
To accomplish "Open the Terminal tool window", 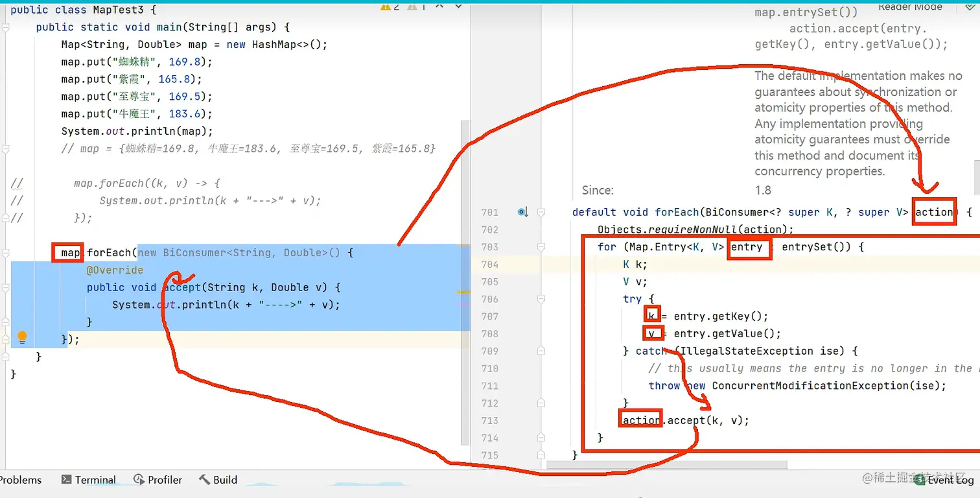I will coord(89,480).
